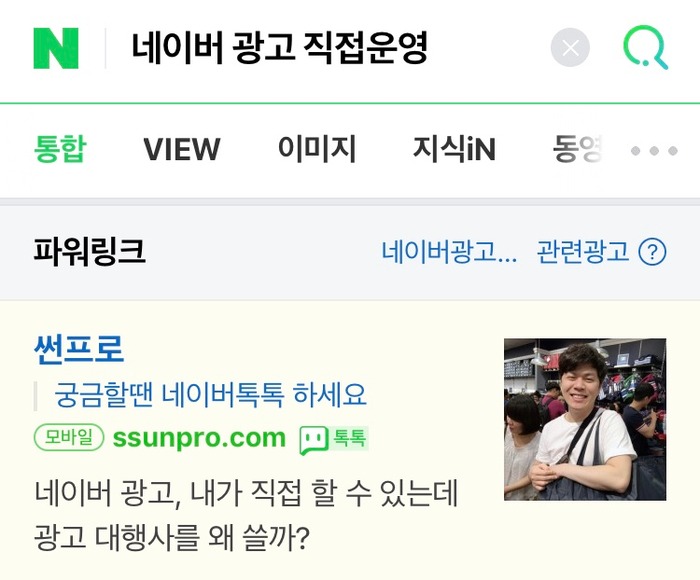Tap the green Naver N logo
This screenshot has width=700, height=580.
tap(56, 48)
